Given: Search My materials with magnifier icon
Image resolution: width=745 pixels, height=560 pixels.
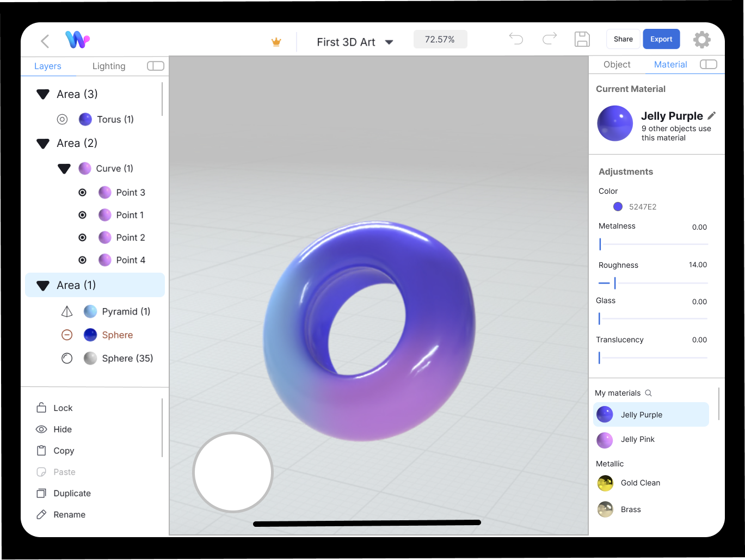Looking at the screenshot, I should pyautogui.click(x=648, y=393).
